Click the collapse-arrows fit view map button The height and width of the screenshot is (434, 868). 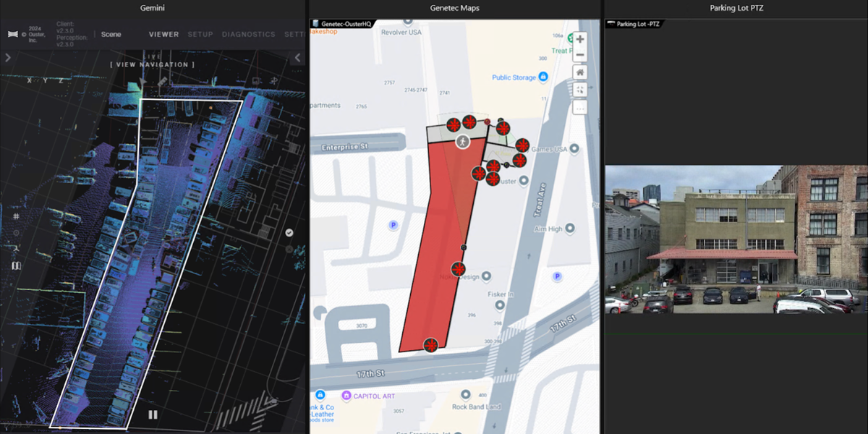pos(579,90)
